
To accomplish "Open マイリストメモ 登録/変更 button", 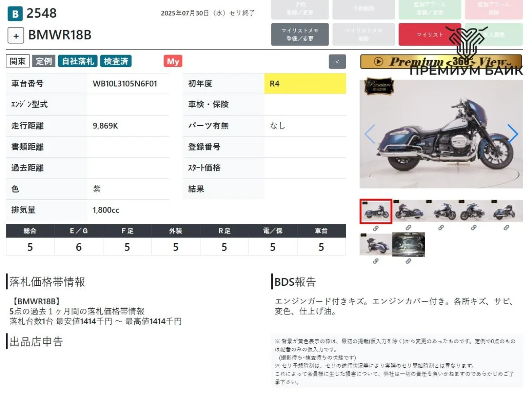I will coord(300,35).
